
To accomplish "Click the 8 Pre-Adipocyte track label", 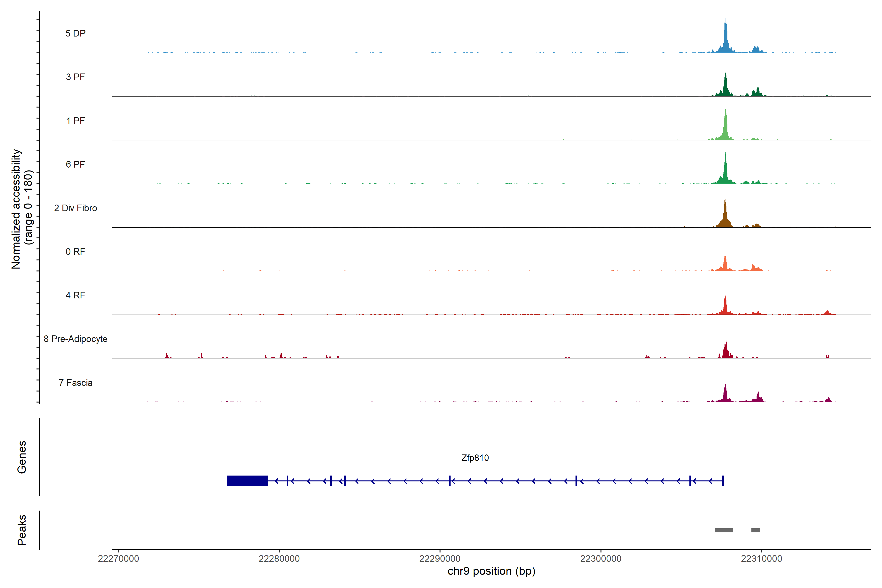I will click(75, 339).
